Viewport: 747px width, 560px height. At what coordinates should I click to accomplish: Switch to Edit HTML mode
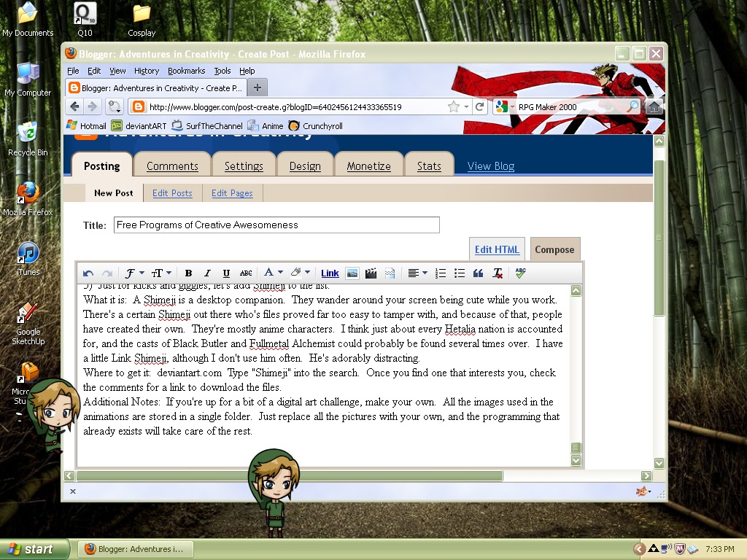point(497,249)
